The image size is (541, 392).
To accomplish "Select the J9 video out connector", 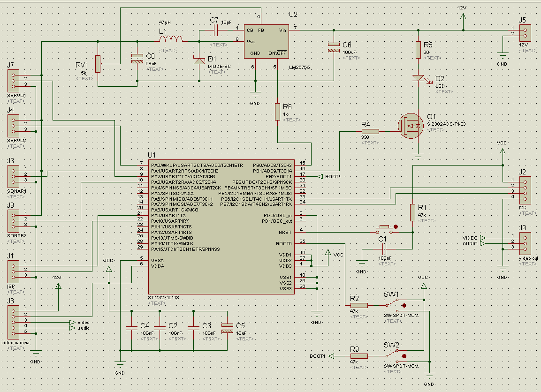I will pos(525,241).
